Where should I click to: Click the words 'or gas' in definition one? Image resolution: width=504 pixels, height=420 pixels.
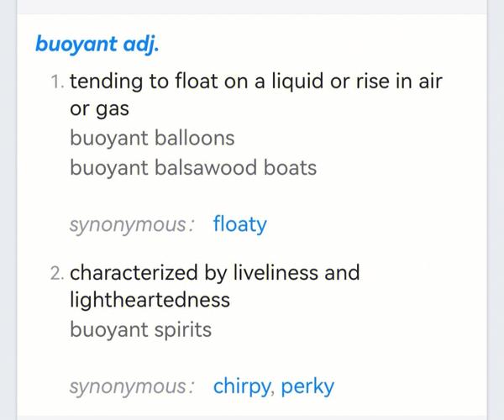tap(100, 109)
